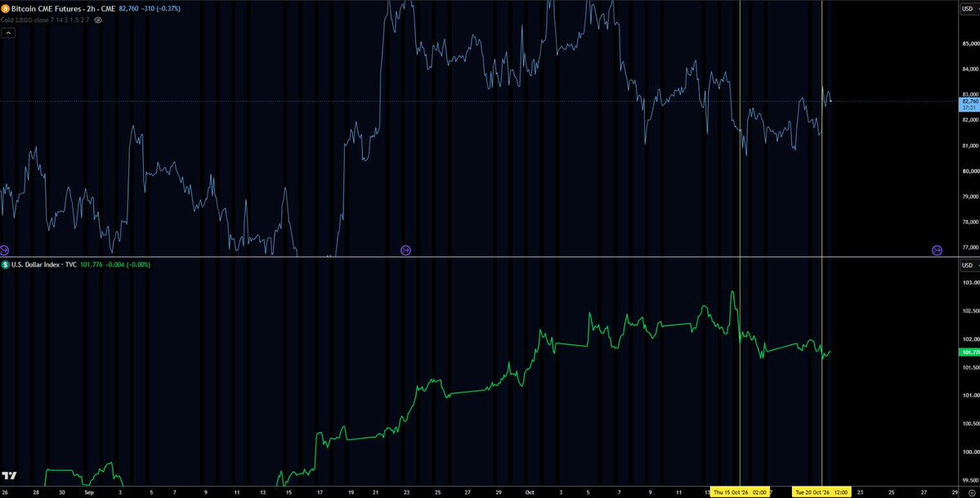
Task: Click the 103.000 price scale label
Action: point(970,283)
